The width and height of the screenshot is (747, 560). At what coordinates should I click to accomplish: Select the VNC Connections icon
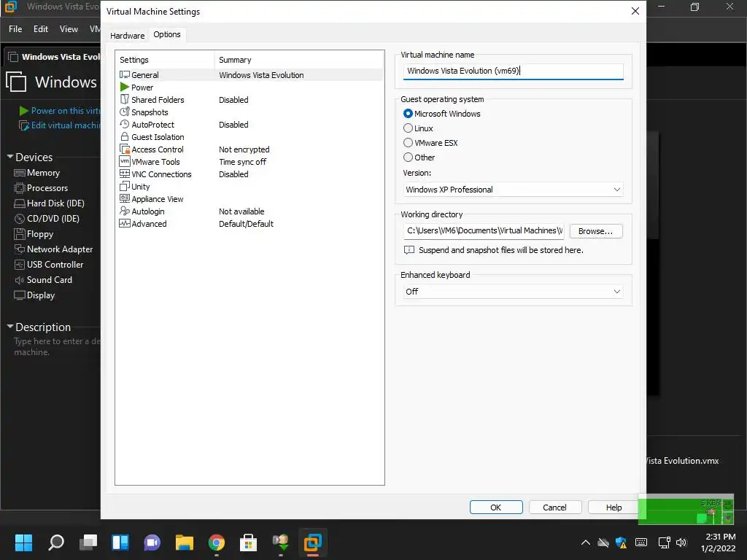click(124, 174)
